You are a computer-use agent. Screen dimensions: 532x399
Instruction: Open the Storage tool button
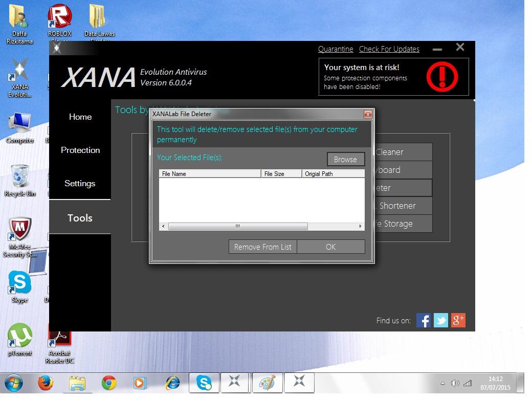tap(404, 224)
